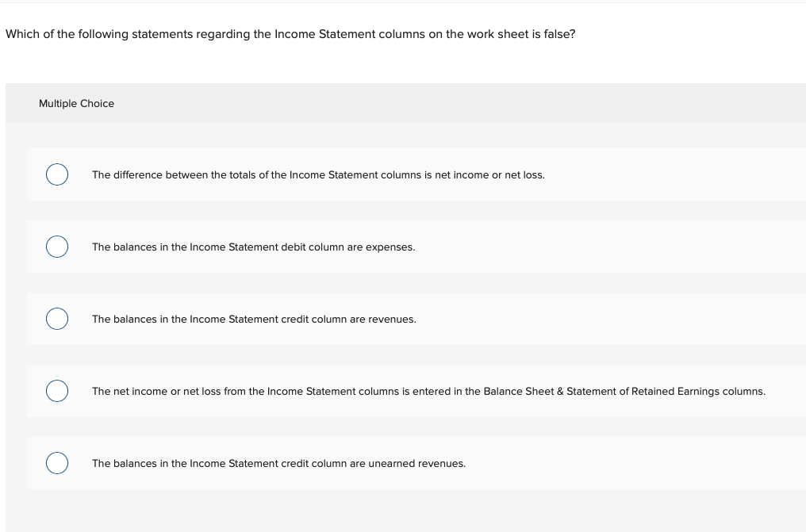The image size is (806, 532).
Task: Select radio button for net income difference statement
Action: (57, 174)
